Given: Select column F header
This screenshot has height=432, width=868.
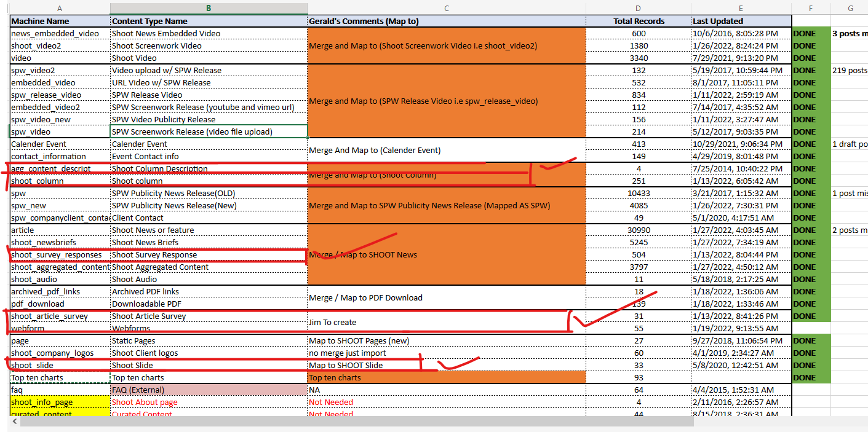Looking at the screenshot, I should [811, 8].
